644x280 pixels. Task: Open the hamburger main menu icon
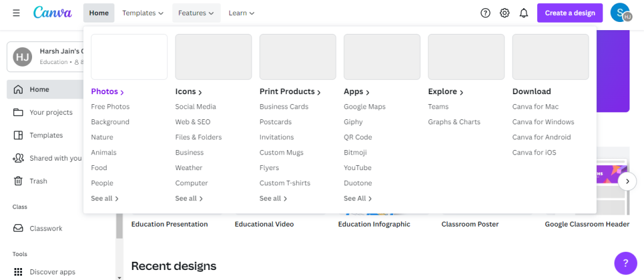point(16,13)
